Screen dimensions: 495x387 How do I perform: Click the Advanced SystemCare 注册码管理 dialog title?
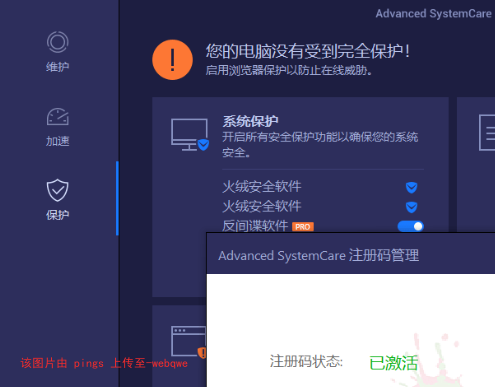point(318,256)
